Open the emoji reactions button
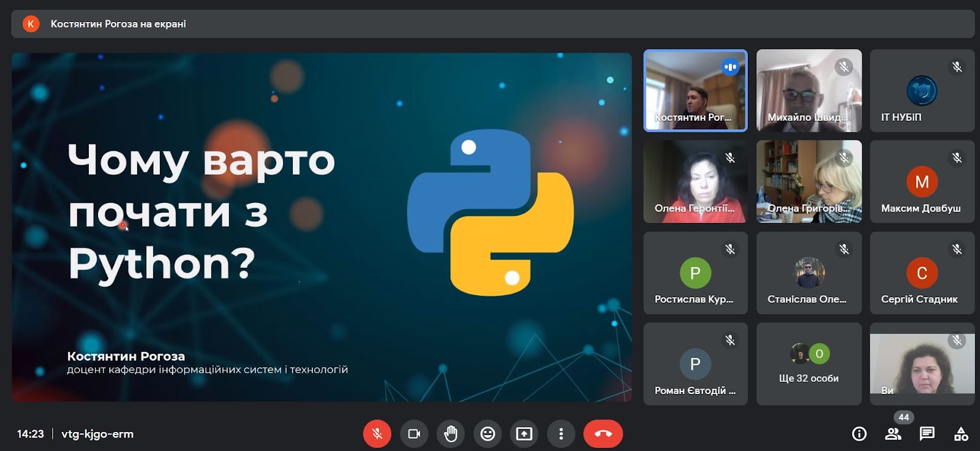Image resolution: width=980 pixels, height=451 pixels. (488, 434)
